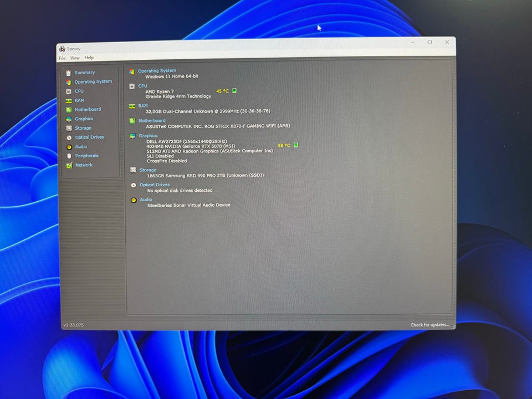The height and width of the screenshot is (399, 532).
Task: Open the RAM section from the sidebar
Action: 79,100
